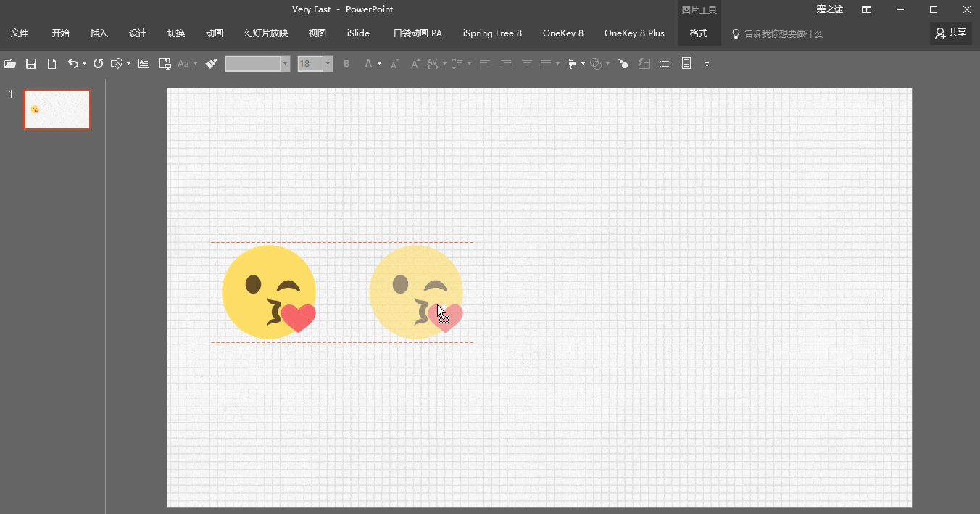The width and height of the screenshot is (980, 514).
Task: Save the presentation with the floppy icon
Action: tap(31, 64)
